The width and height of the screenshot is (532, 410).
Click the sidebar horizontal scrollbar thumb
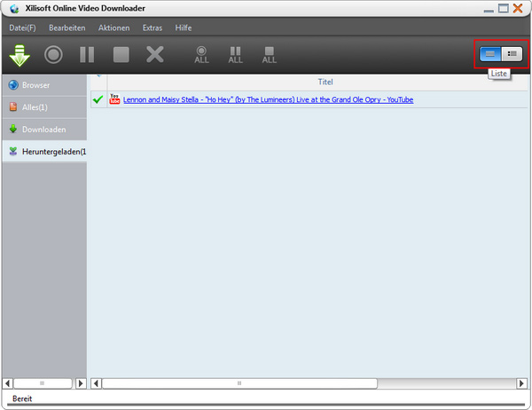[x=43, y=383]
